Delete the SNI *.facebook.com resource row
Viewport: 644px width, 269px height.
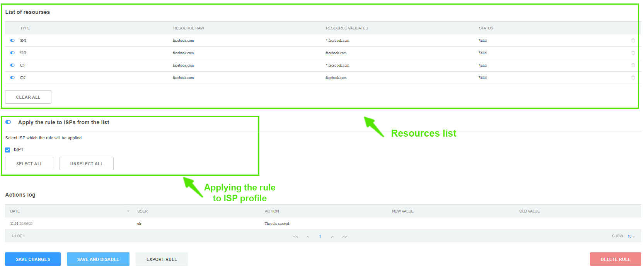(633, 40)
